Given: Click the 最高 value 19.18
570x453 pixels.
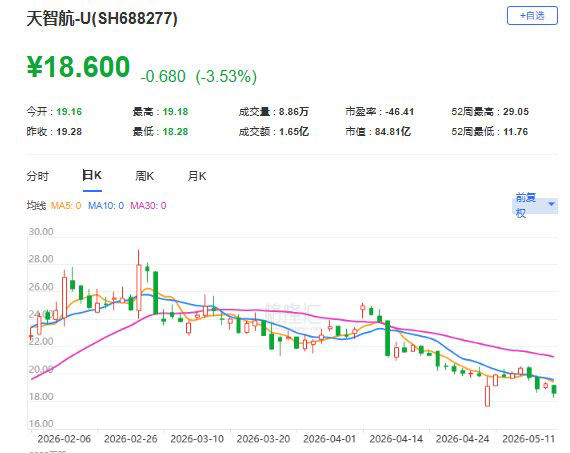Looking at the screenshot, I should coord(175,112).
